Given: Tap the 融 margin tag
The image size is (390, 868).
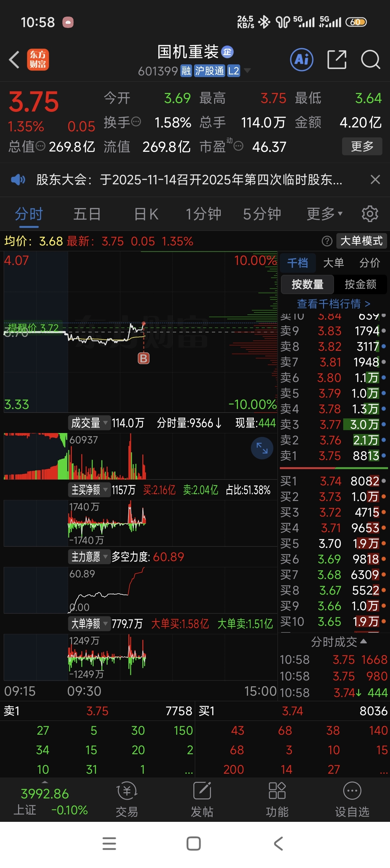Looking at the screenshot, I should [x=186, y=71].
